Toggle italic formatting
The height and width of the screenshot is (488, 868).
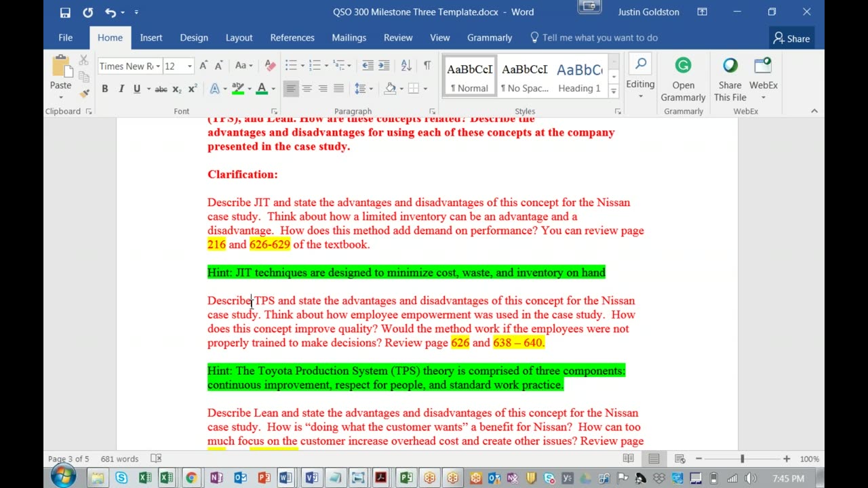click(121, 89)
